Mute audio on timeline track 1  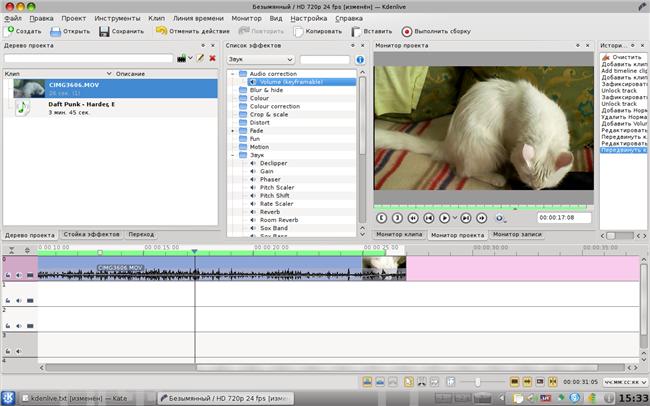18,299
